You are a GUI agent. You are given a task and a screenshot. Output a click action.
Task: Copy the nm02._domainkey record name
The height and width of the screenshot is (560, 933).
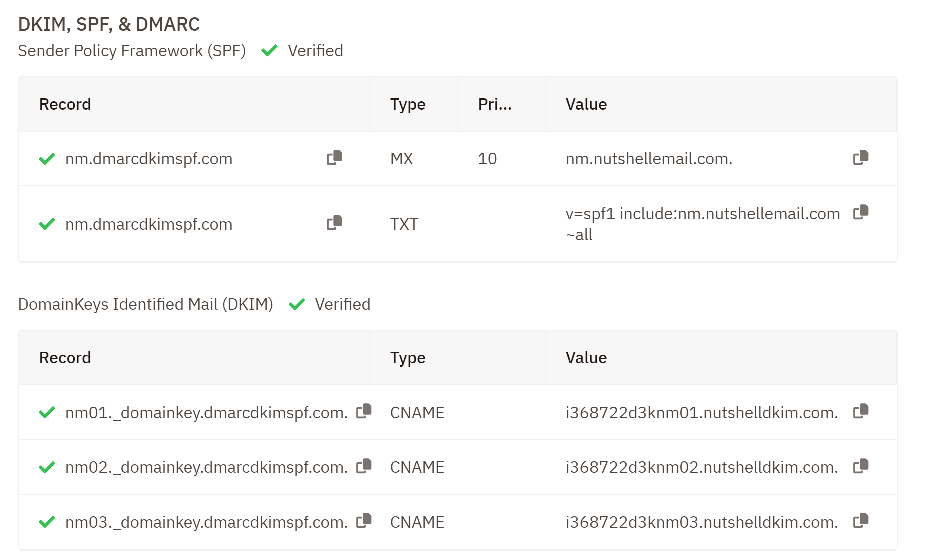click(x=364, y=466)
